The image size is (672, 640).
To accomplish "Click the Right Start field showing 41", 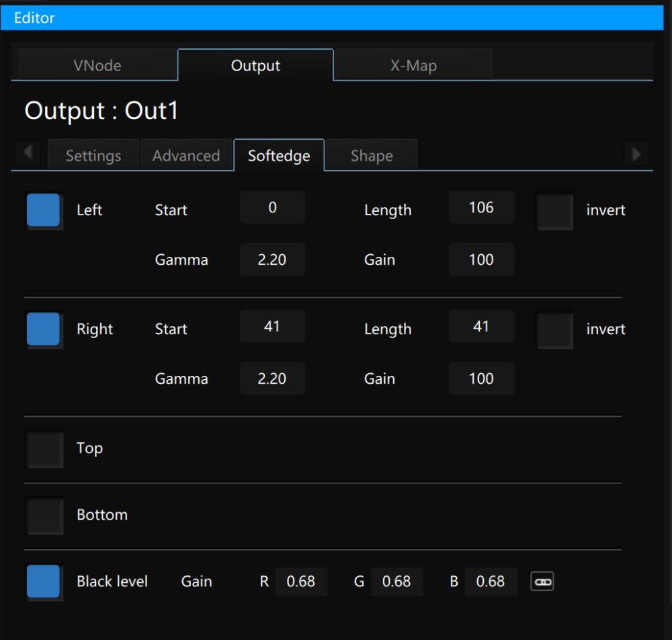I will point(273,326).
